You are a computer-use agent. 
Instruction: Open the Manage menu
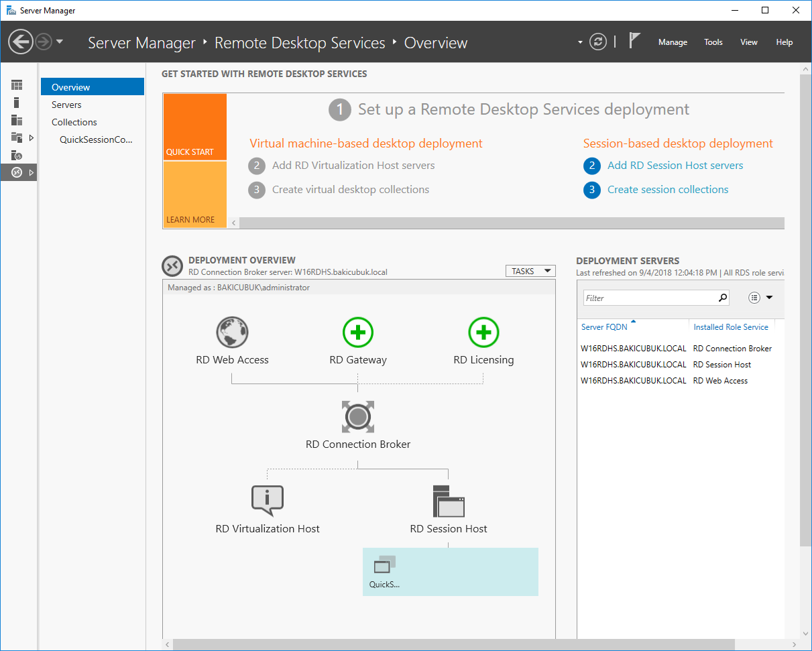point(673,42)
